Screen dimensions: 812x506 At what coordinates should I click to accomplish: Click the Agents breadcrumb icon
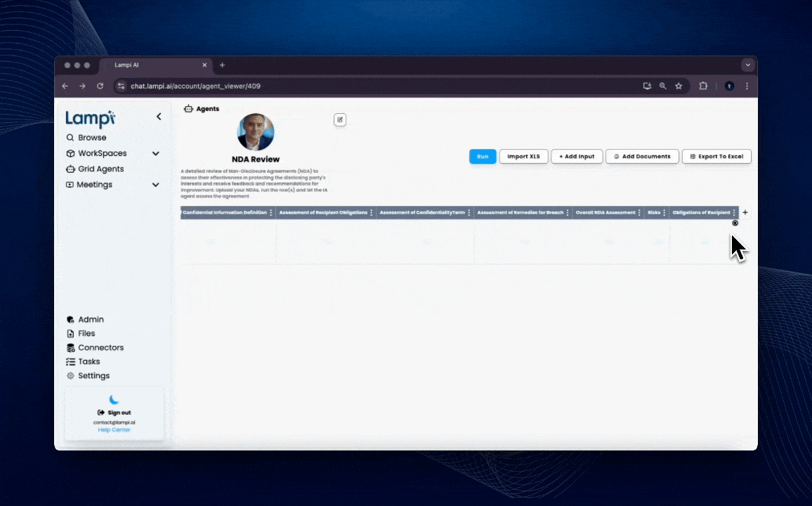[x=188, y=109]
